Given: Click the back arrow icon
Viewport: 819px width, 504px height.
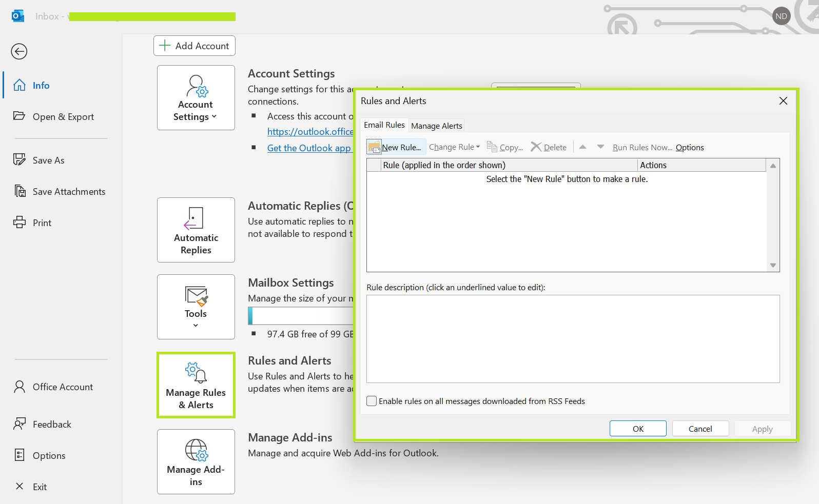Looking at the screenshot, I should [19, 51].
